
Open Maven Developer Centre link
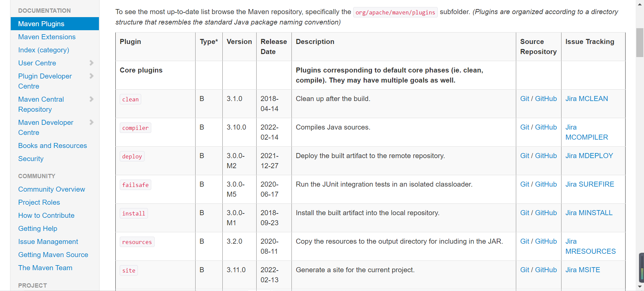click(46, 128)
